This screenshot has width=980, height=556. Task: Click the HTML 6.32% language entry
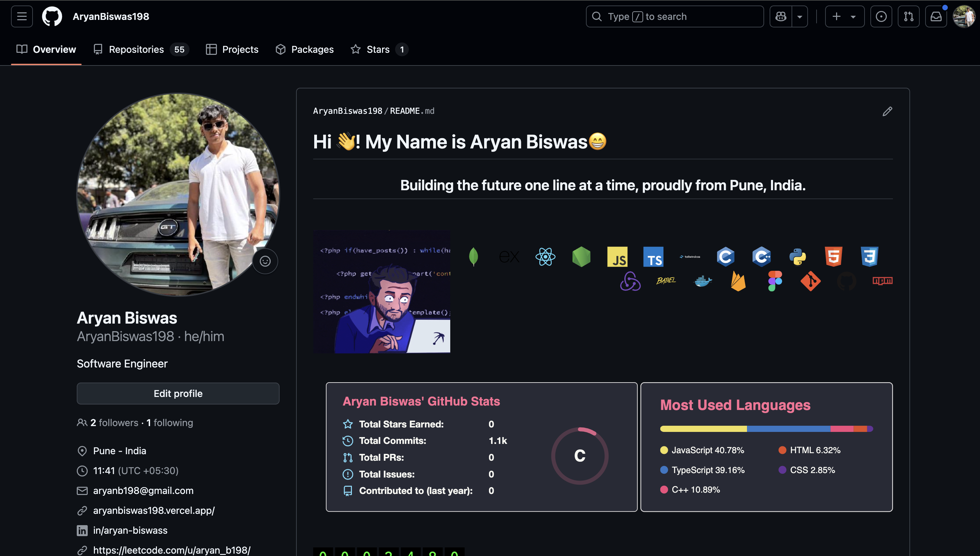pos(809,450)
